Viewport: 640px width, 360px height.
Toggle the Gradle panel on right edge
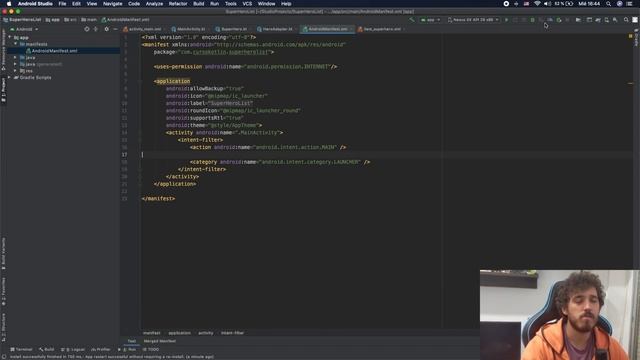point(636,37)
